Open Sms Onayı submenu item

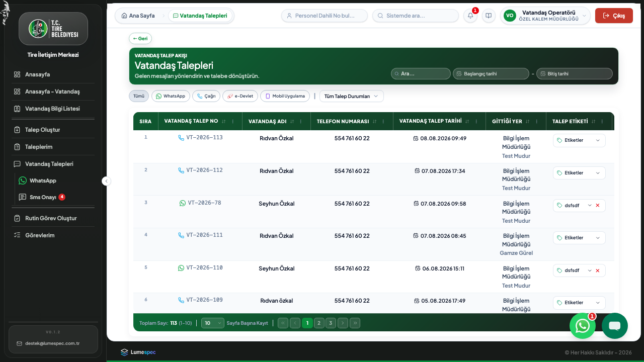tap(42, 197)
